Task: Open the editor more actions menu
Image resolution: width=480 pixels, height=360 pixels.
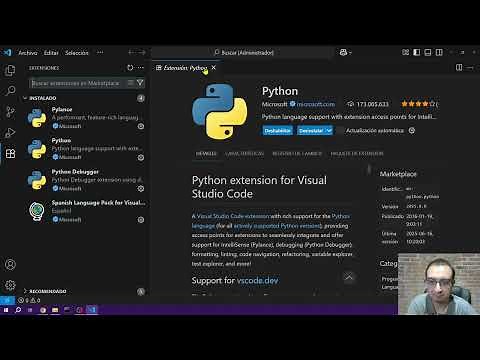Action: 470,68
